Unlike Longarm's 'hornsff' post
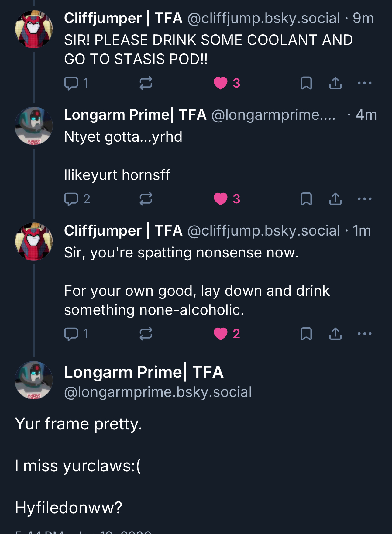 221,199
